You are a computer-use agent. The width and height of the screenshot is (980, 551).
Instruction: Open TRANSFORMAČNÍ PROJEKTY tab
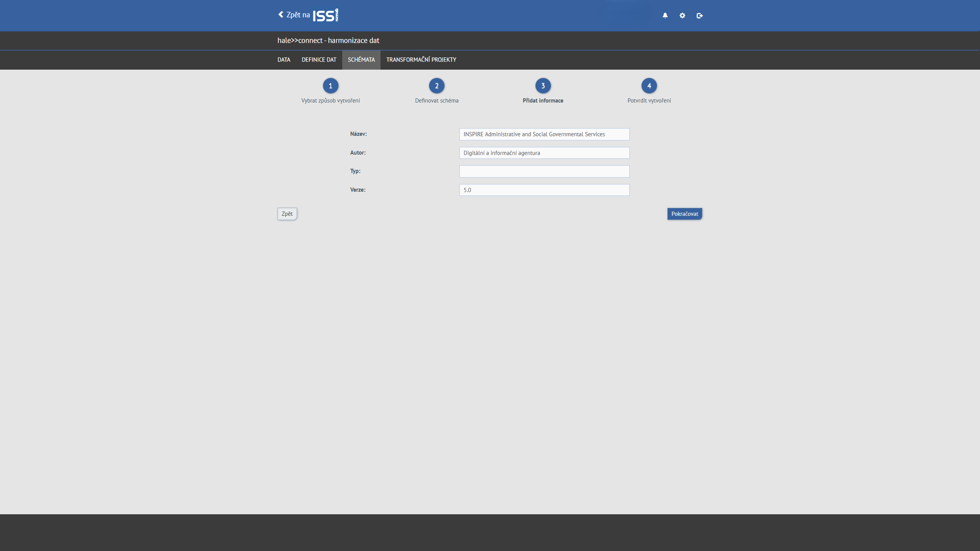(421, 60)
